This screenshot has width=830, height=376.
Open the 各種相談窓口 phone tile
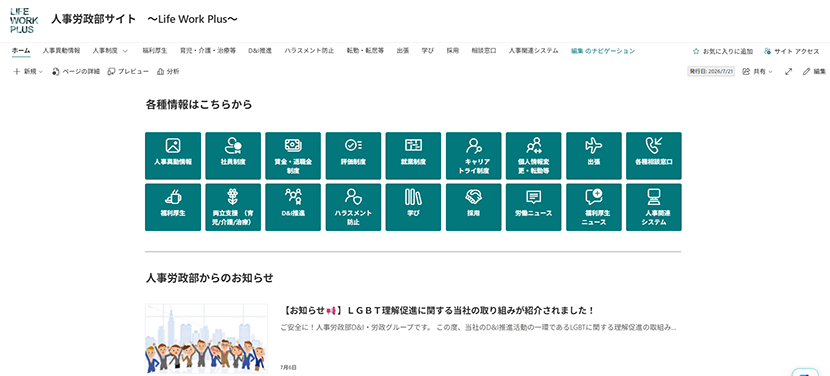tap(654, 156)
